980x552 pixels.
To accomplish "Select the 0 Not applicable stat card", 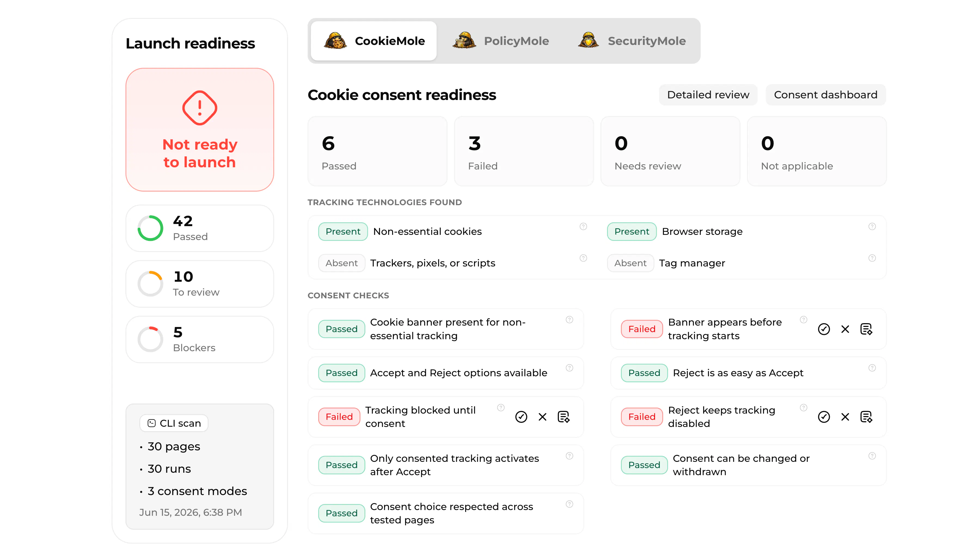I will [817, 151].
